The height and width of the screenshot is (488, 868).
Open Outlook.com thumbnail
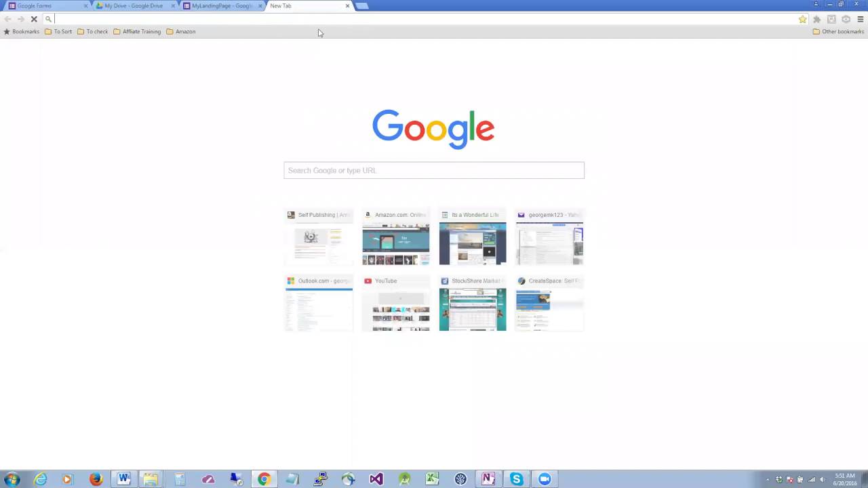coord(319,303)
